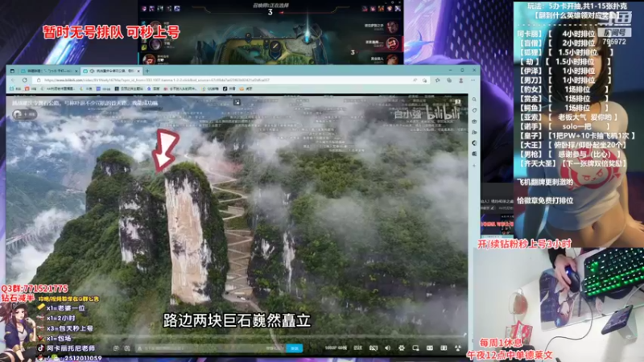The height and width of the screenshot is (362, 644).
Task: Select the active bilibili video tab
Action: [111, 71]
